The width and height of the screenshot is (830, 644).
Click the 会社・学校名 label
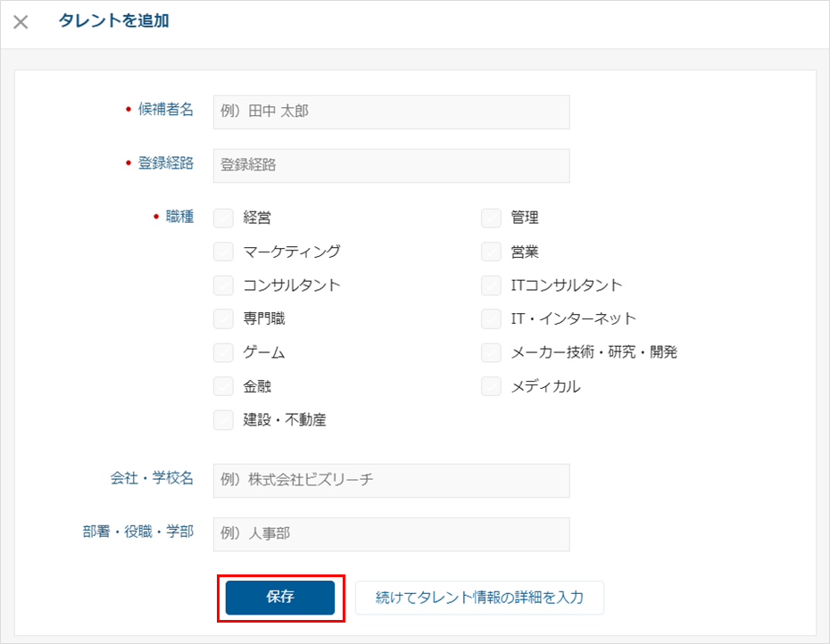(152, 478)
